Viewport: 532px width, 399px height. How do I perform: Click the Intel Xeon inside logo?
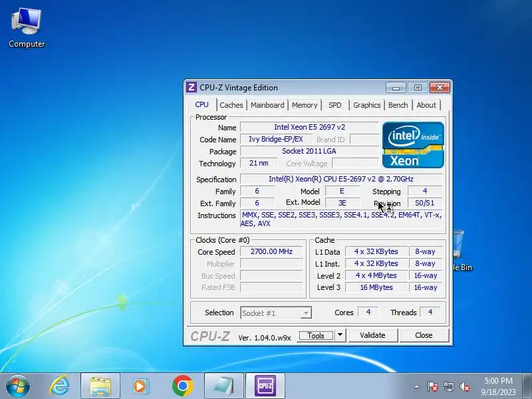413,145
